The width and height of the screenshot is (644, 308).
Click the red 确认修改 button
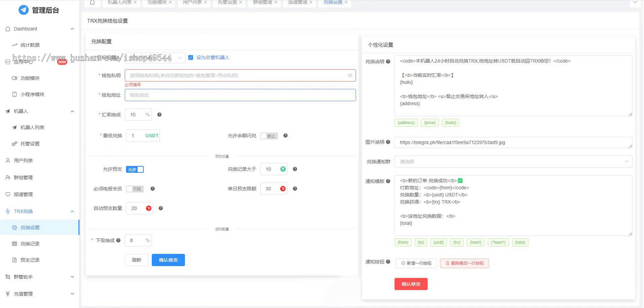coord(411,284)
